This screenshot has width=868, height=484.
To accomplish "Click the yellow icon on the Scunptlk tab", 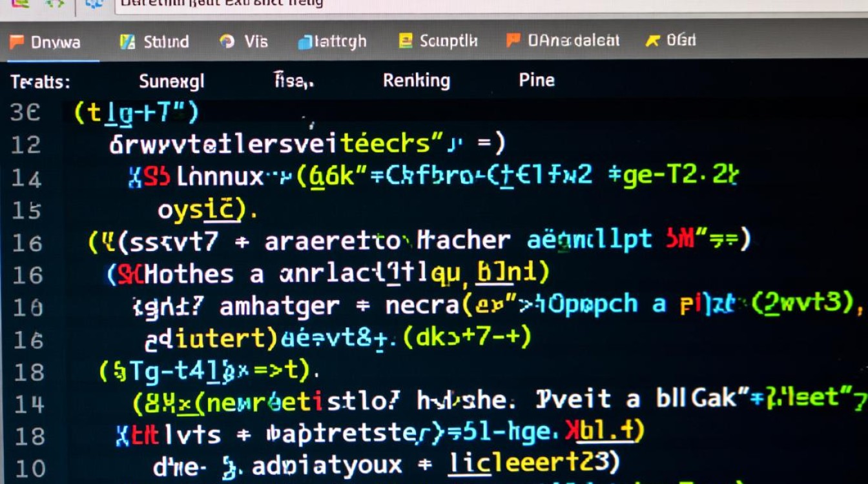I will pos(406,41).
